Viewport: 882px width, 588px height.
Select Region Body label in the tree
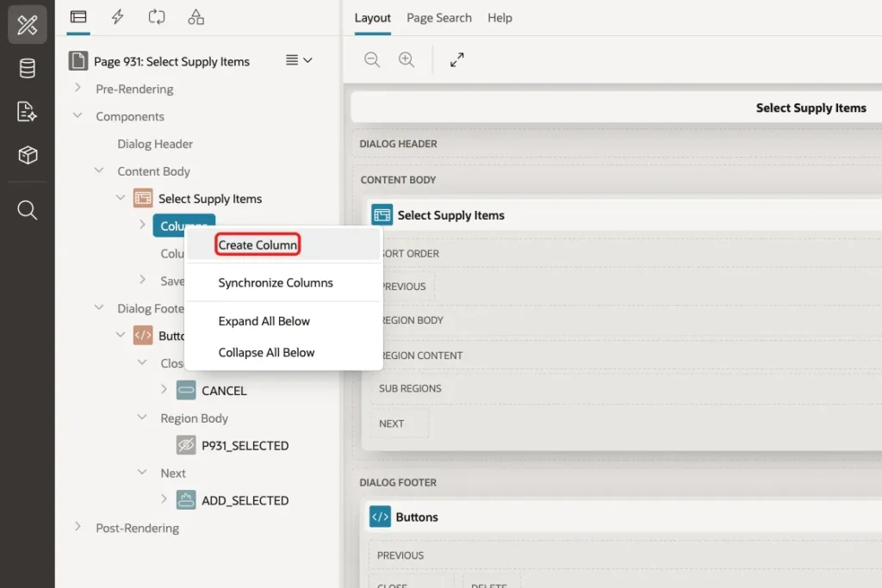pos(194,418)
